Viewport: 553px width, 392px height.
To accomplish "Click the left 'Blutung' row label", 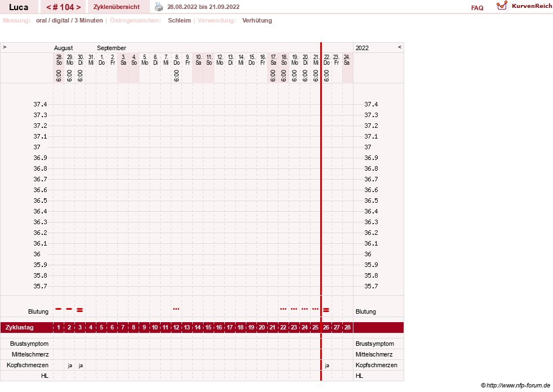I will click(38, 311).
